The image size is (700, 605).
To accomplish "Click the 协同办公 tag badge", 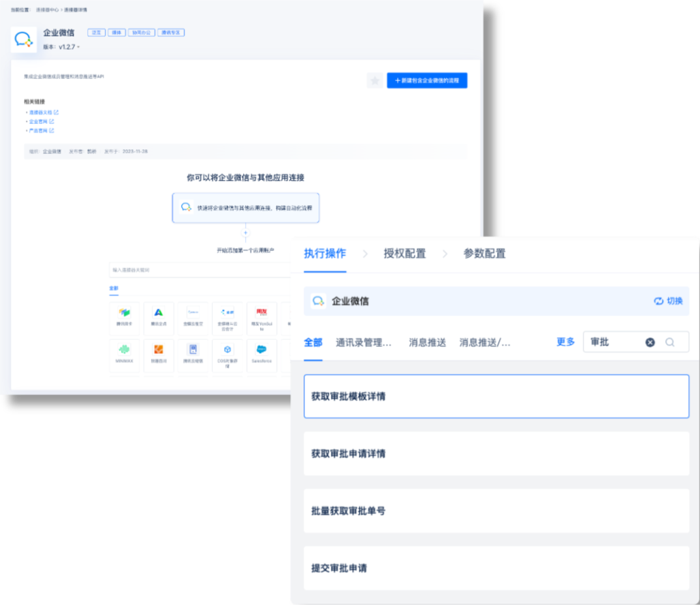I will [x=142, y=33].
